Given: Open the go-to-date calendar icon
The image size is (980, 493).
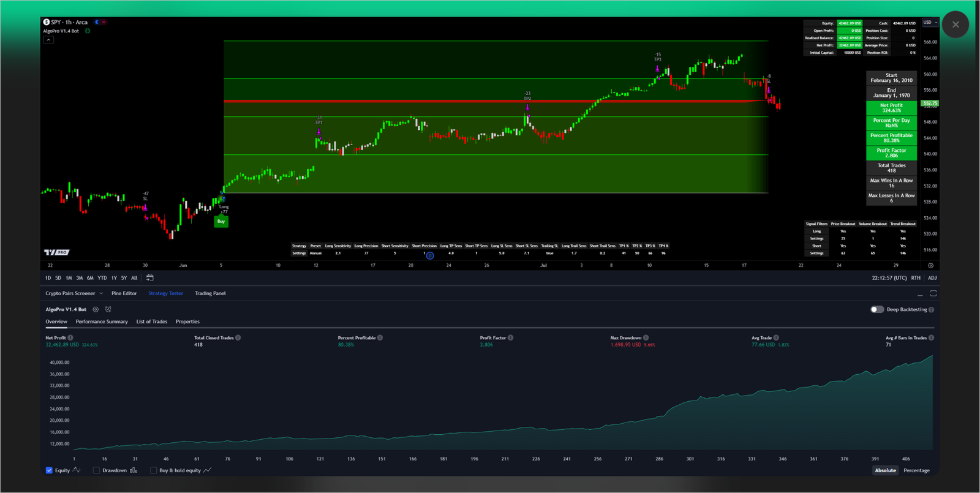Looking at the screenshot, I should click(x=149, y=278).
